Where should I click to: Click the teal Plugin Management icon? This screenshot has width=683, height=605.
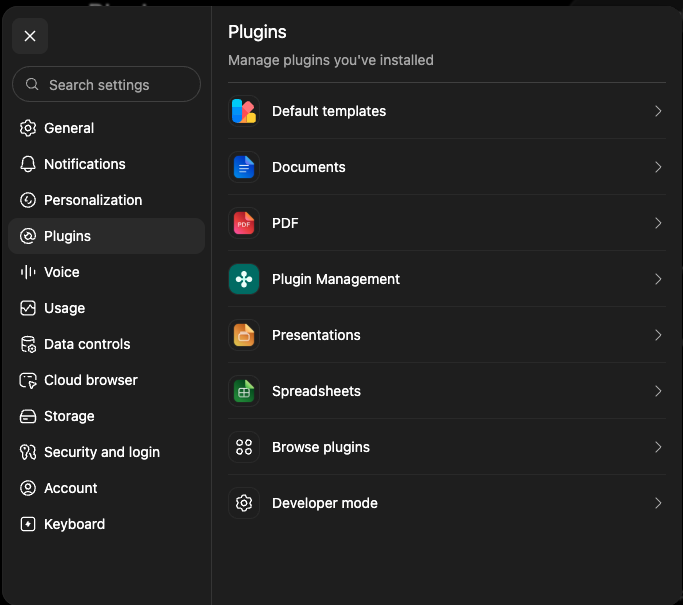click(244, 279)
